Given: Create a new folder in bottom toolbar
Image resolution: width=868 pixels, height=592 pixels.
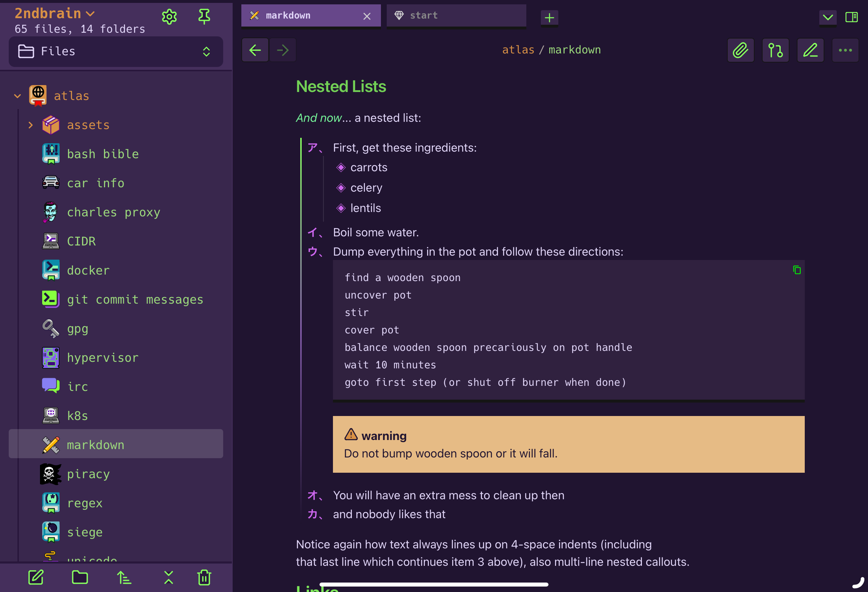Looking at the screenshot, I should click(80, 577).
